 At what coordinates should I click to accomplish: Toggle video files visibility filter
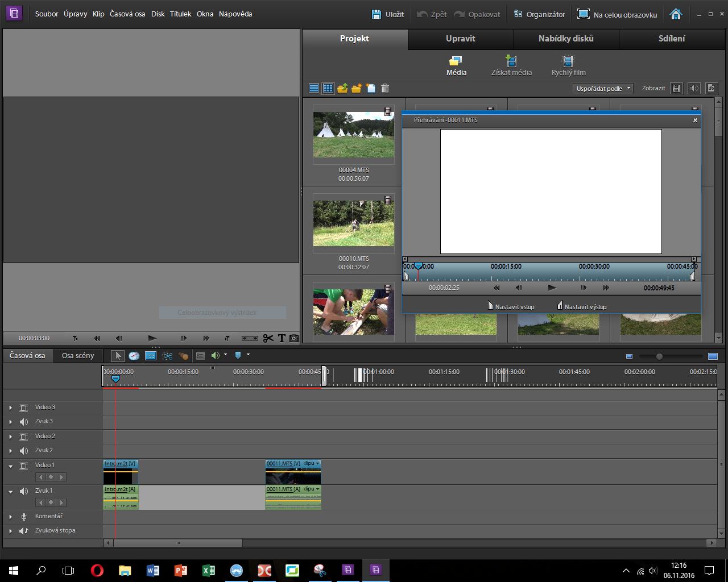pyautogui.click(x=676, y=88)
